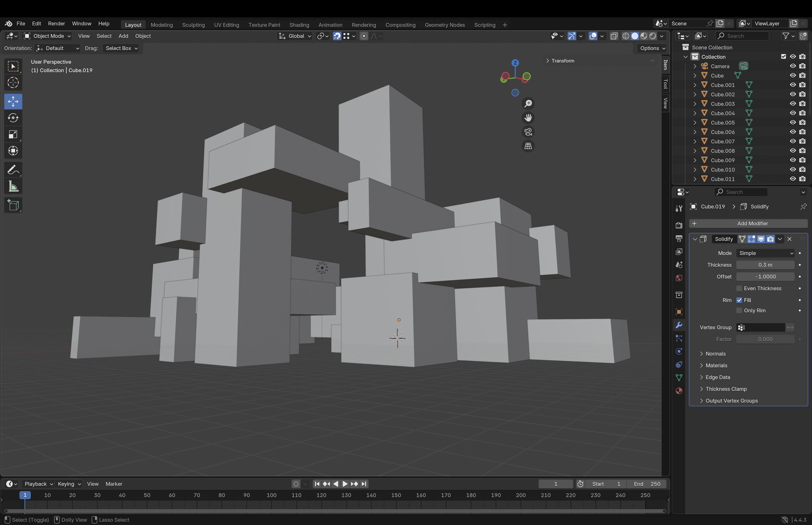Switch to the Shading workspace tab
Viewport: 812px width, 525px height.
(299, 25)
